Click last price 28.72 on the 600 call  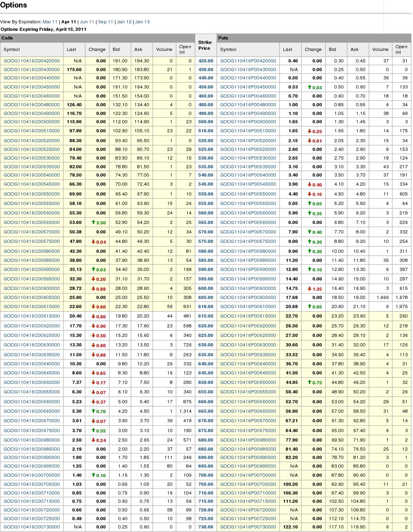(x=75, y=288)
